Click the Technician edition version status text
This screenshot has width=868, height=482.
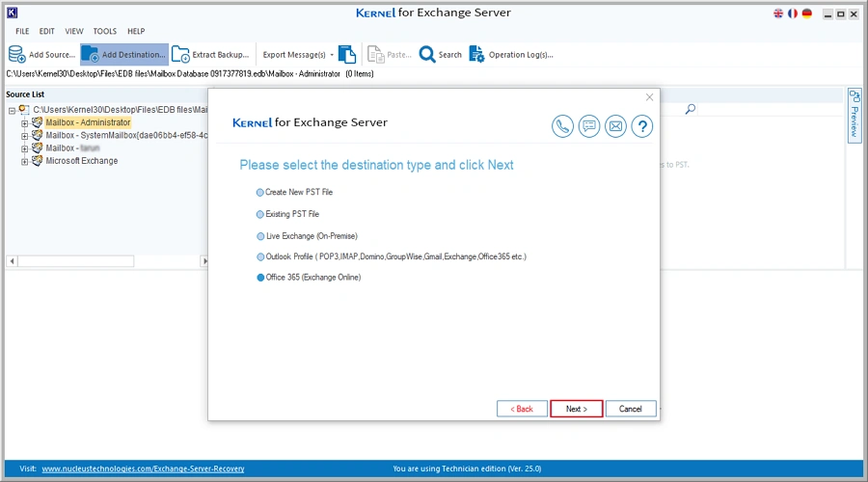coord(467,469)
